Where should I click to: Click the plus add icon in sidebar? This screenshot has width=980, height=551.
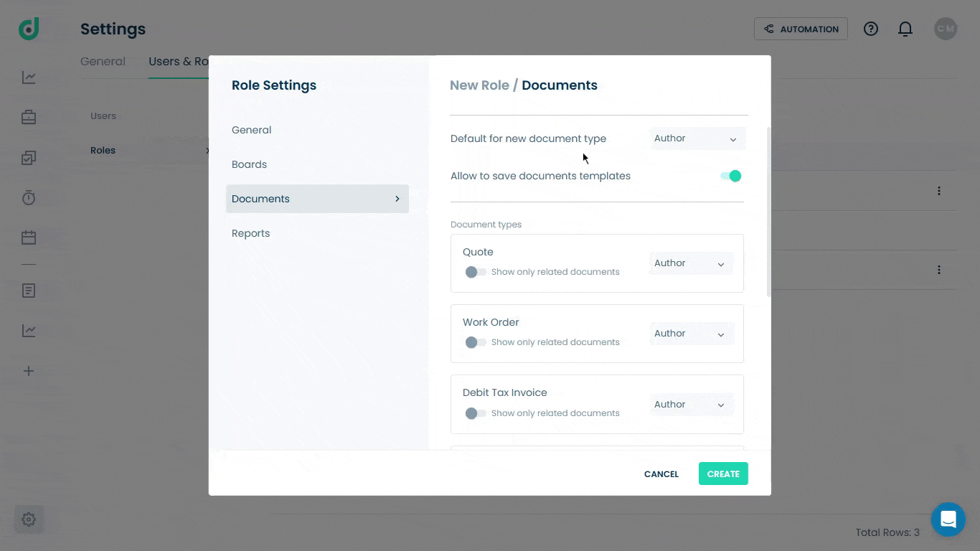[29, 371]
